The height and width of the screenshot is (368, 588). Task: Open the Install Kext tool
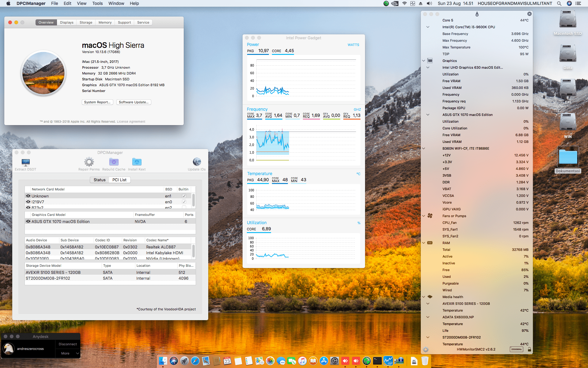tap(137, 162)
